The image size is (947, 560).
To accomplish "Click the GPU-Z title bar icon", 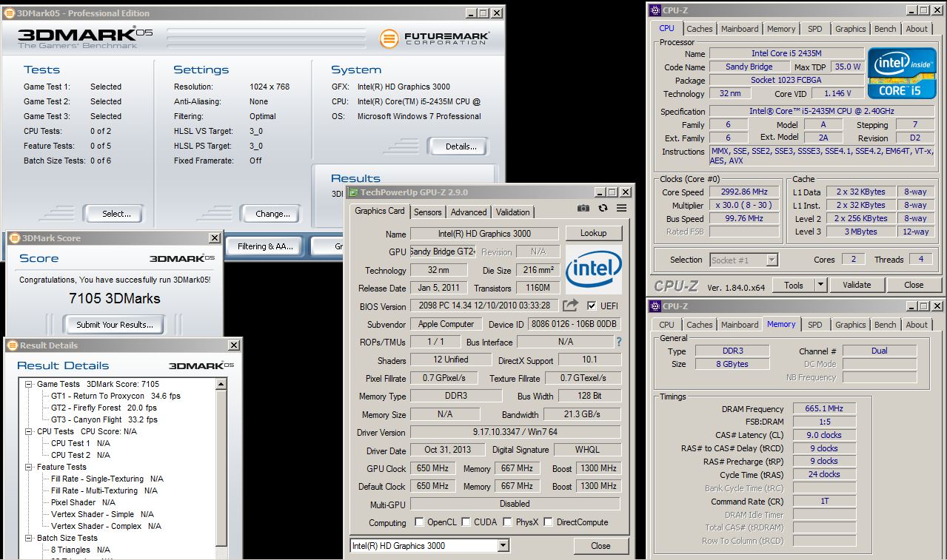I will coord(353,192).
